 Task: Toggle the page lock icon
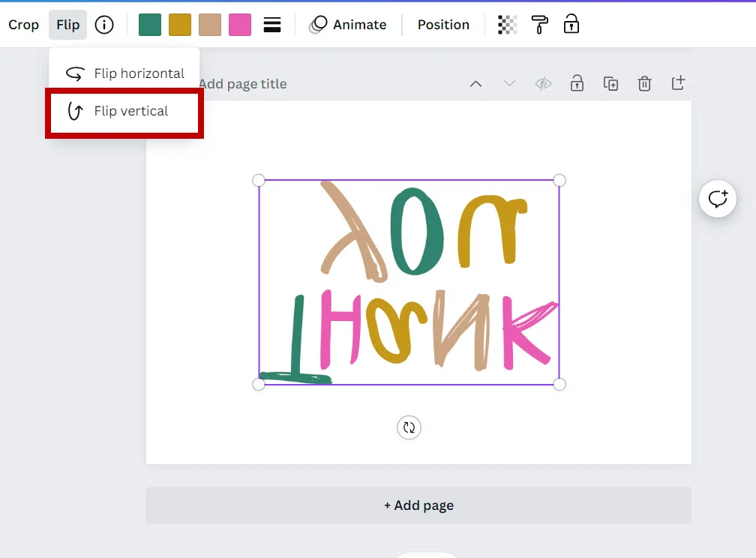point(577,83)
